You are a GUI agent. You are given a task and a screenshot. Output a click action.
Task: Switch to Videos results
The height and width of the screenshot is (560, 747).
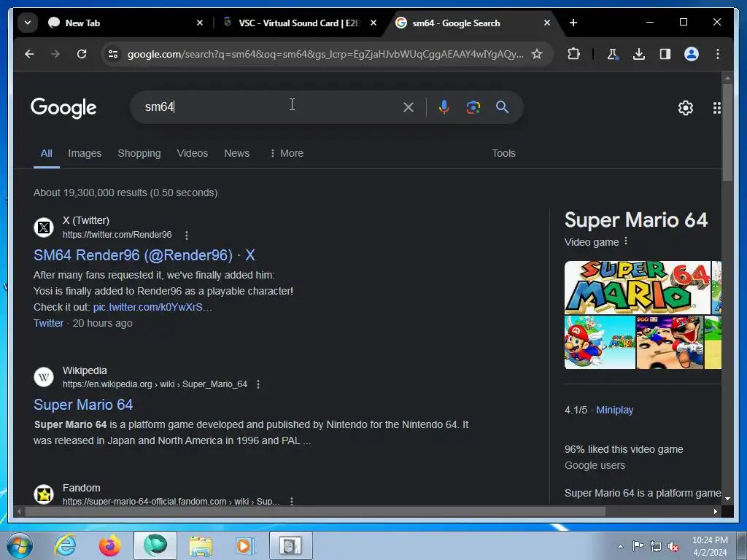point(193,153)
